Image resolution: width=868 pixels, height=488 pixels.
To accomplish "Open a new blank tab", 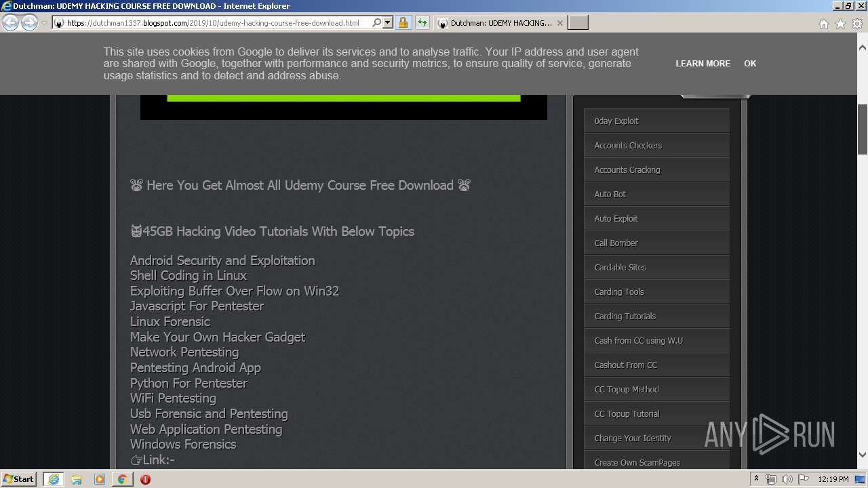I will click(577, 23).
